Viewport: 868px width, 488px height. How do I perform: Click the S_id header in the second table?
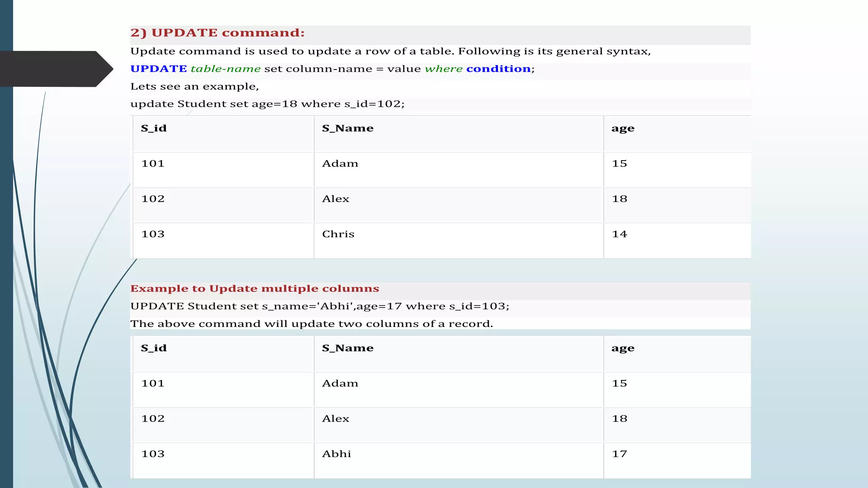(x=223, y=354)
